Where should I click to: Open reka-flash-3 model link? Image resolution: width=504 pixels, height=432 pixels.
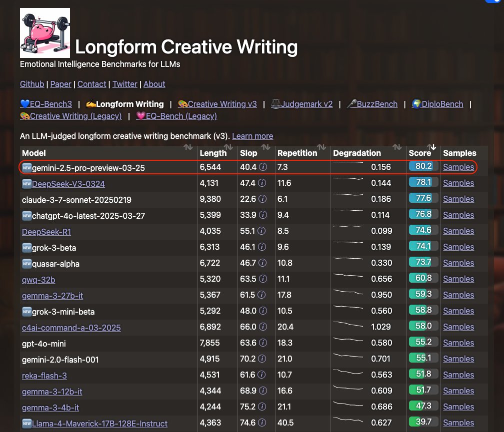click(44, 376)
